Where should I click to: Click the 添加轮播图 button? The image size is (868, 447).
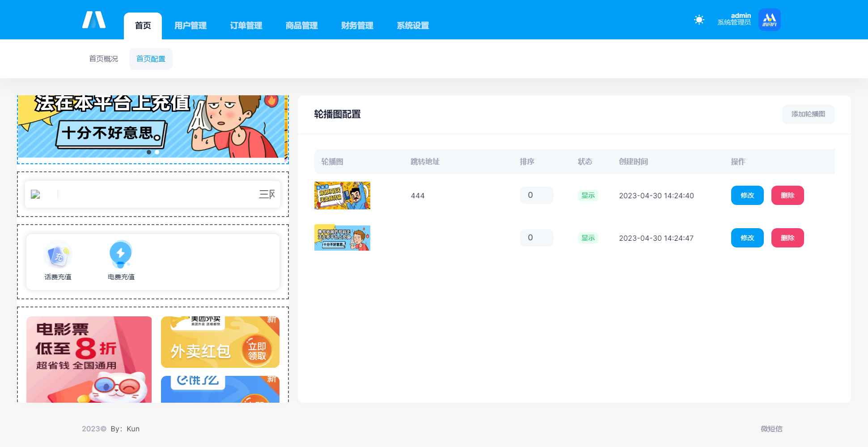pos(808,114)
